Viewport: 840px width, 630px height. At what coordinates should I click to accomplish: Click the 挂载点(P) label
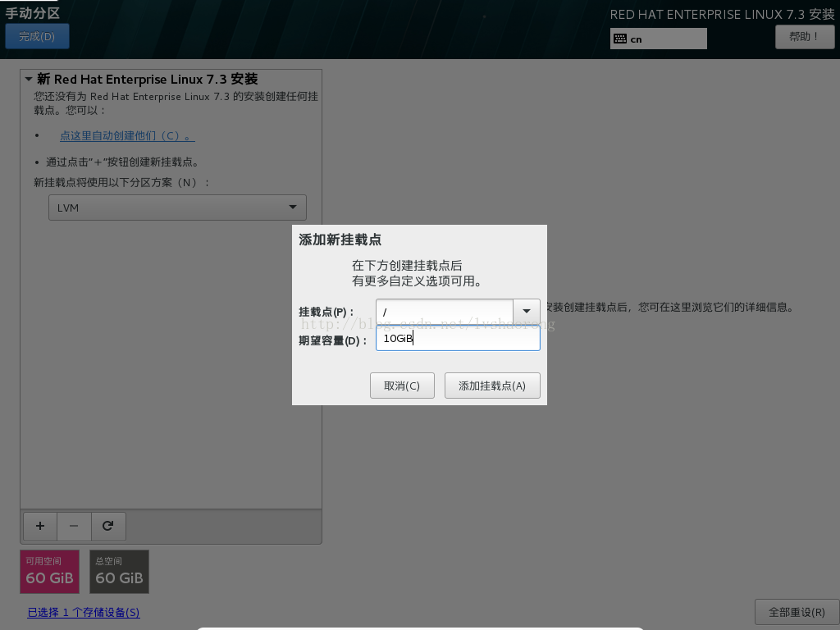326,312
